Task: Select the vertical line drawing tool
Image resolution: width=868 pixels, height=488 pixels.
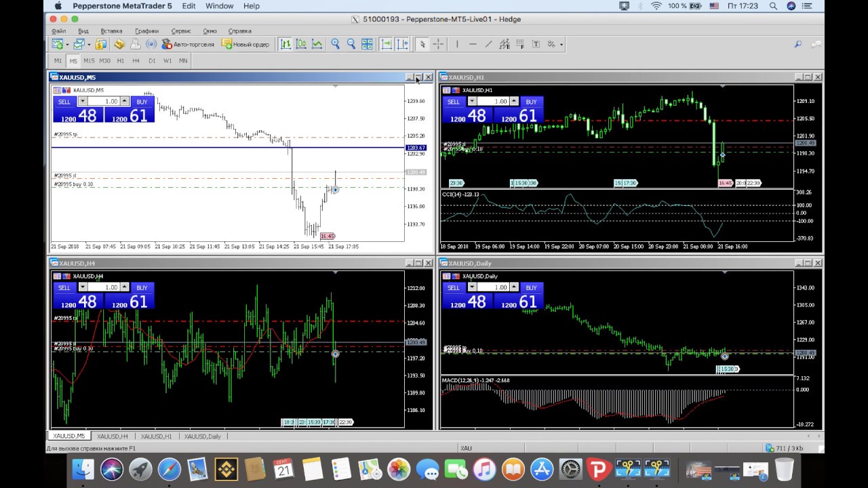Action: click(x=457, y=44)
